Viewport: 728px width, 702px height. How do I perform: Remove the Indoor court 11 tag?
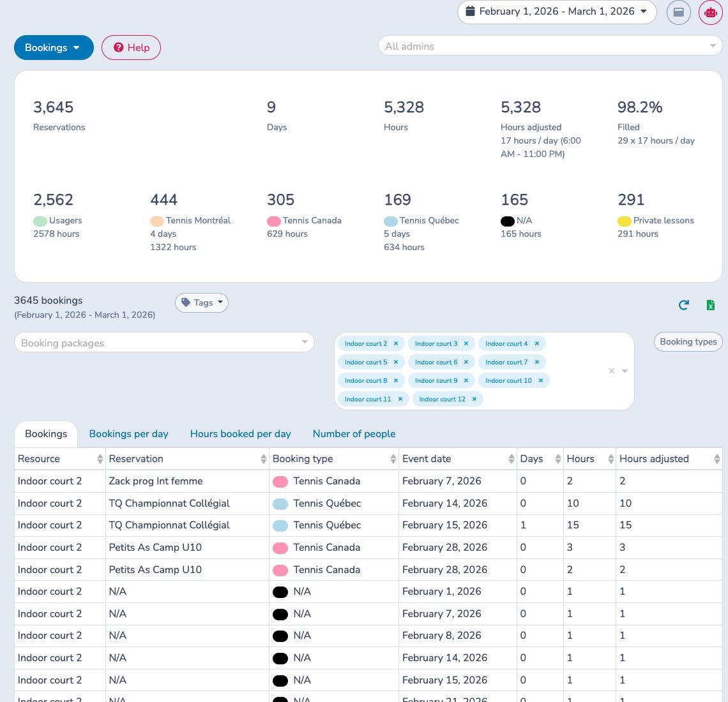point(400,399)
